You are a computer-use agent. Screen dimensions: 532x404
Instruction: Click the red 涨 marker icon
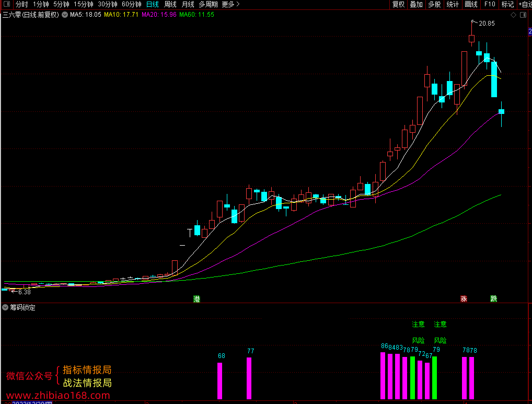click(464, 299)
